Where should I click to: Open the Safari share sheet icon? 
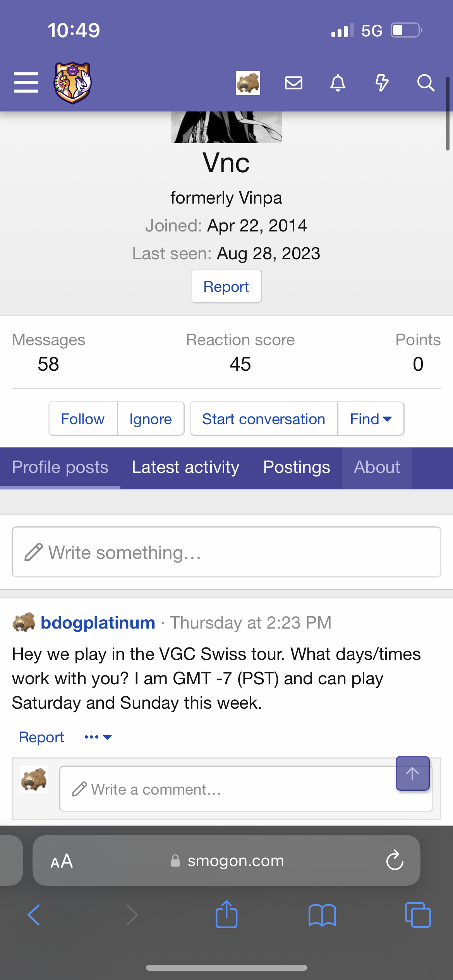tap(226, 914)
